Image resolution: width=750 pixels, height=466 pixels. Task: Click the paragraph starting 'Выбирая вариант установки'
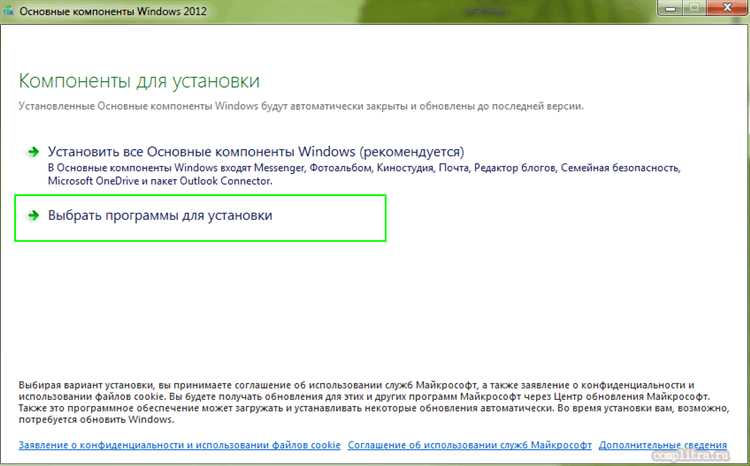pos(374,402)
